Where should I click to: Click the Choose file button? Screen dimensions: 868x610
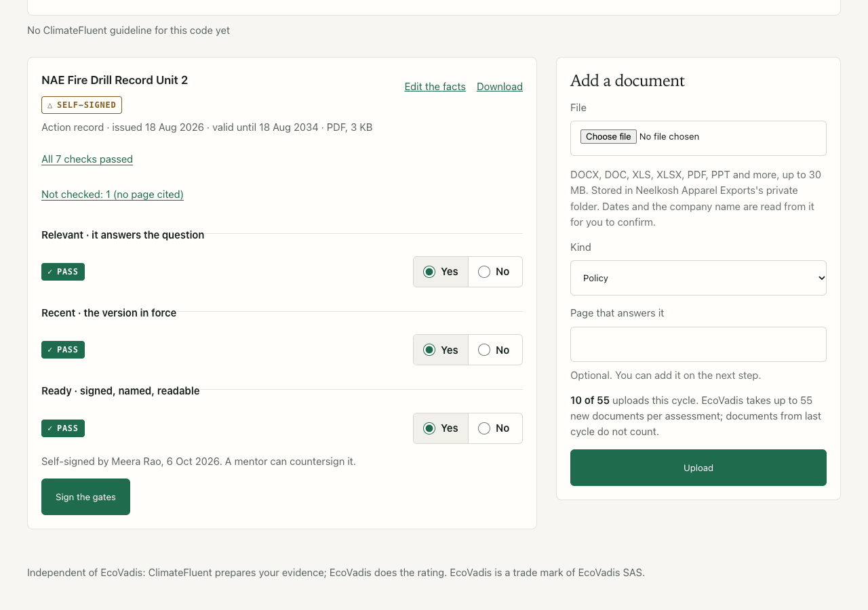(x=608, y=136)
